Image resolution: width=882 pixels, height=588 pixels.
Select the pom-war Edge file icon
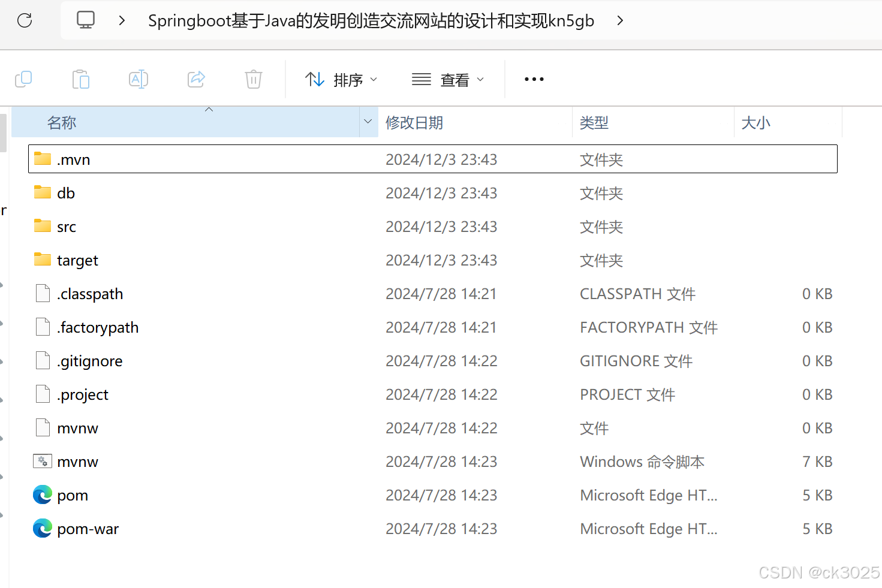point(43,528)
